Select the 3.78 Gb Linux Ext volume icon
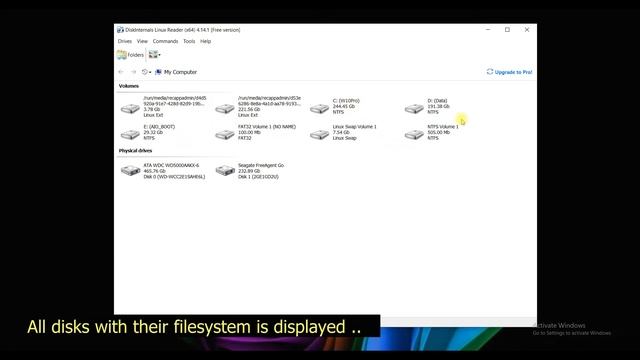 [130, 108]
